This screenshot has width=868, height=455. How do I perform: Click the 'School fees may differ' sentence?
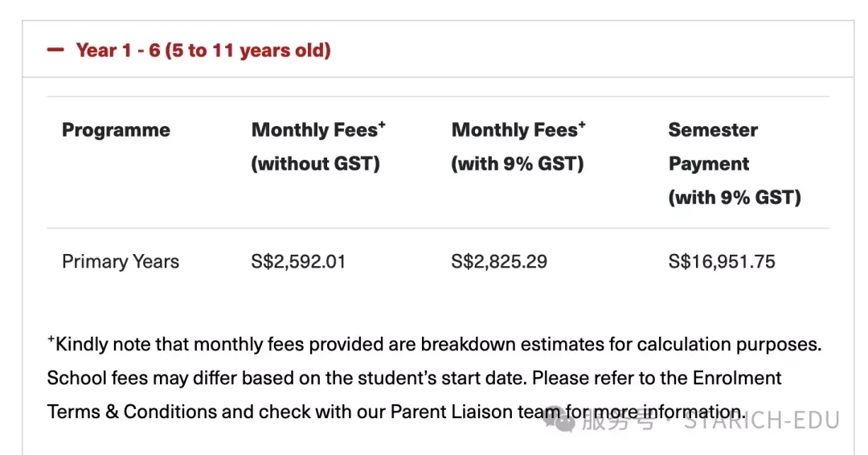[x=287, y=378]
